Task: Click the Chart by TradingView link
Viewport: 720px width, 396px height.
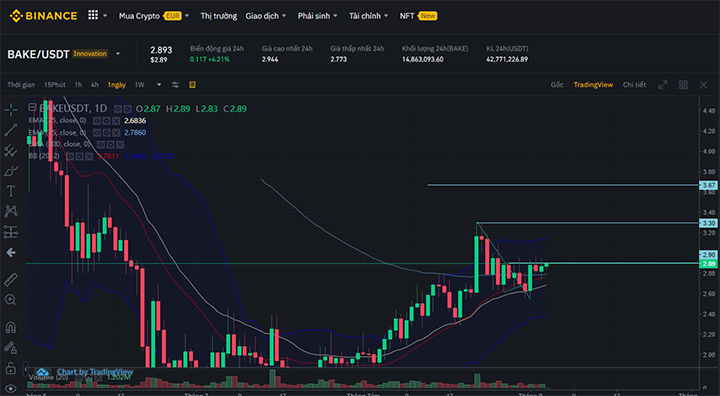Action: [95, 372]
